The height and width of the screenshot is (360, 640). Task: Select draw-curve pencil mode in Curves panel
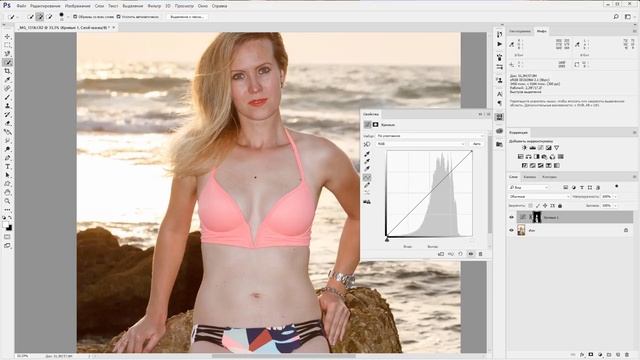(367, 185)
